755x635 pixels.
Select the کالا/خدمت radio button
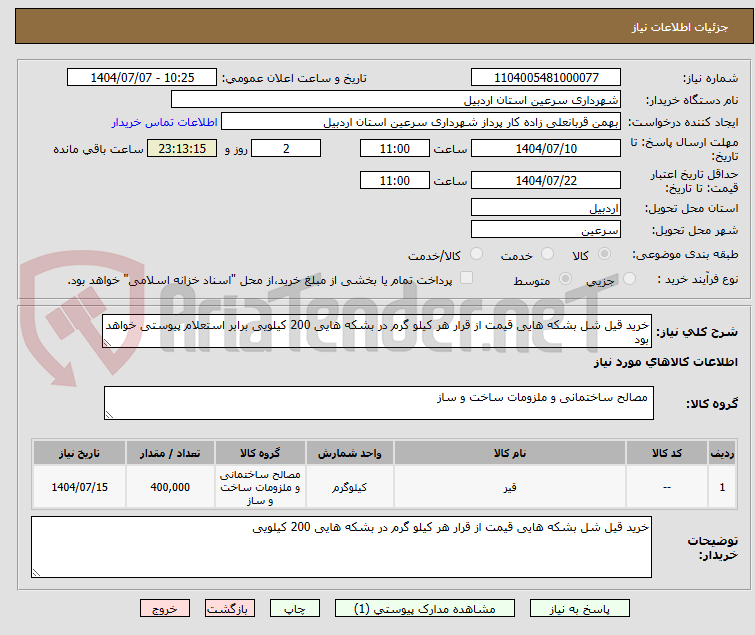[x=476, y=254]
